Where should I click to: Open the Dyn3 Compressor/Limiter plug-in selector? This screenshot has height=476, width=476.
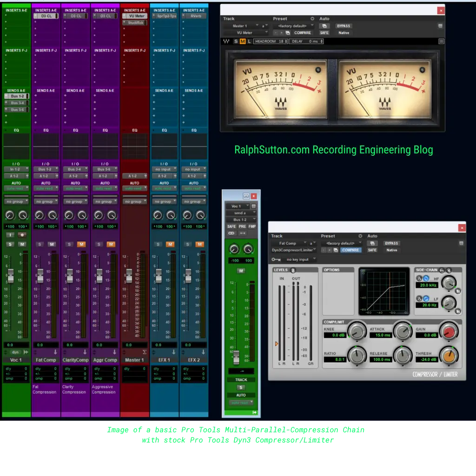pos(294,250)
